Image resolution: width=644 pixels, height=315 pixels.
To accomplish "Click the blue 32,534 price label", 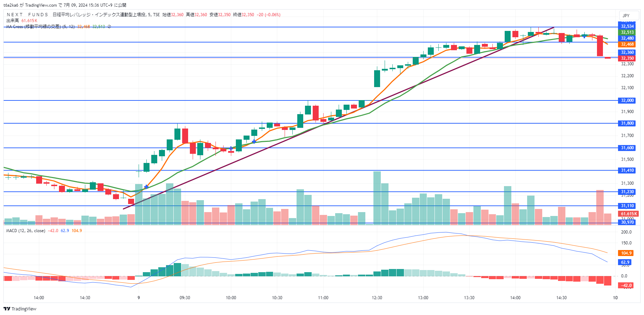I will (x=627, y=26).
